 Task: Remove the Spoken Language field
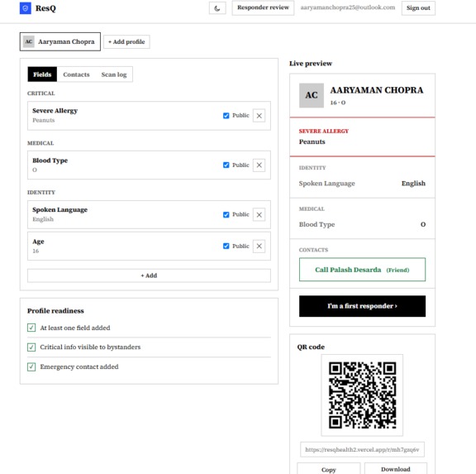tap(259, 214)
